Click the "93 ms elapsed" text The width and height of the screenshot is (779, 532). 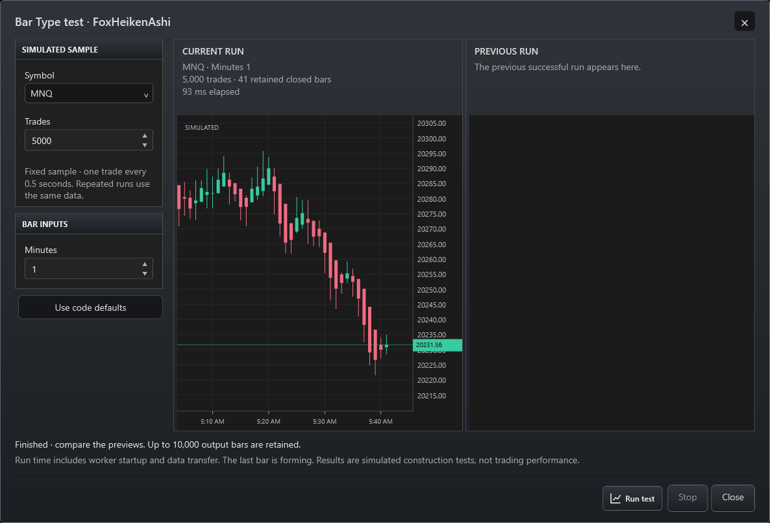pos(211,91)
